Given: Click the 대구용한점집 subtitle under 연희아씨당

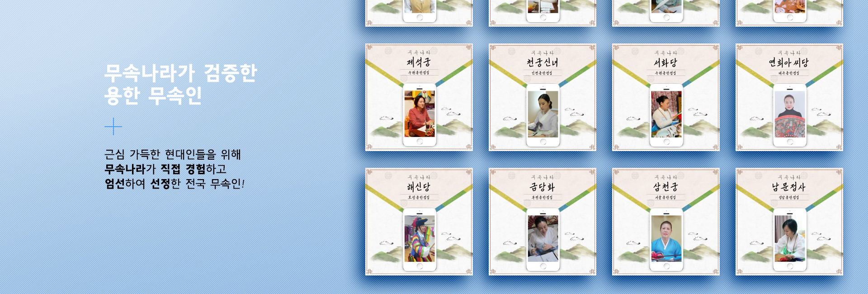Looking at the screenshot, I should click(x=789, y=73).
